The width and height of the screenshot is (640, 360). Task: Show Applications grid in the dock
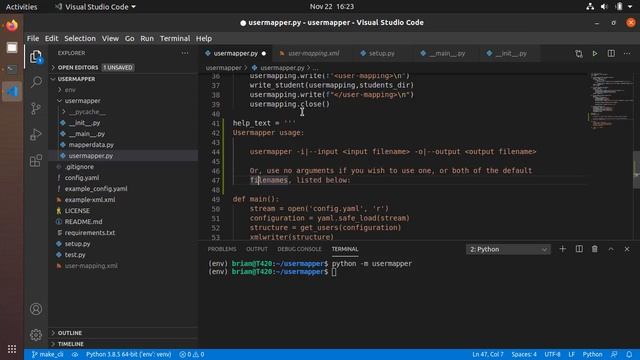pyautogui.click(x=12, y=349)
